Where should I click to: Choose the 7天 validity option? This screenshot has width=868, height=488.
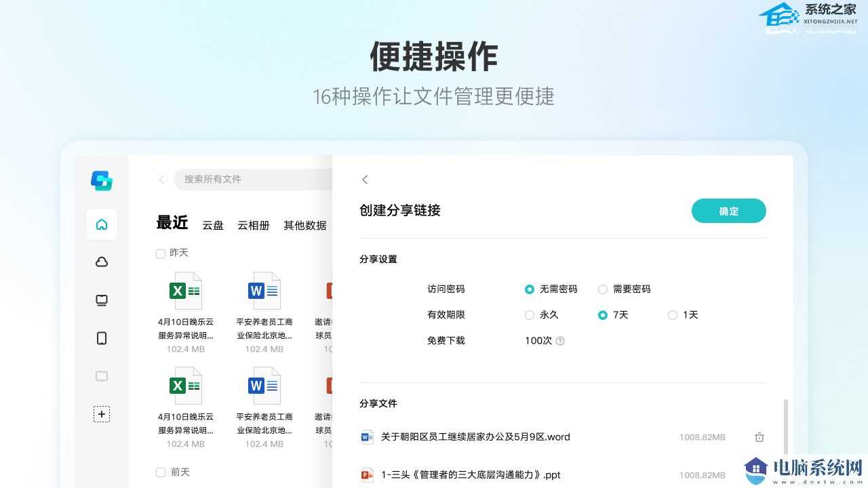(x=603, y=315)
